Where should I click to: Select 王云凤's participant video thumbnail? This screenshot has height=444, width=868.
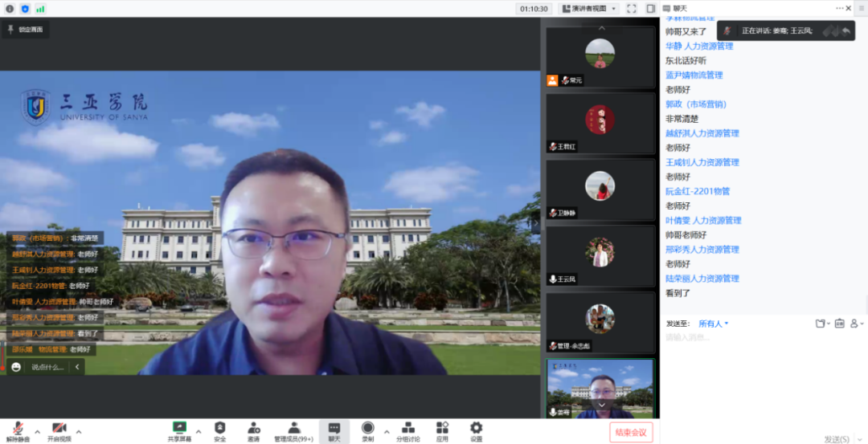coord(600,256)
